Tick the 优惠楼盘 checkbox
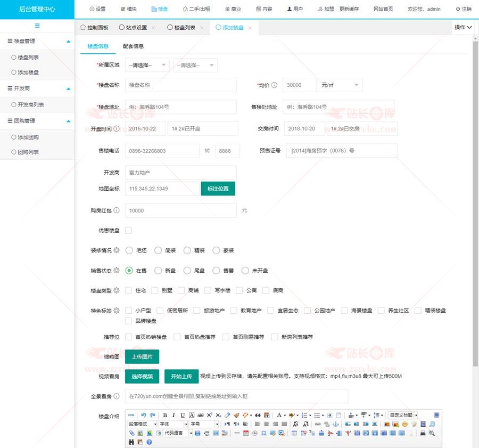Image resolution: width=479 pixels, height=448 pixels. [128, 230]
